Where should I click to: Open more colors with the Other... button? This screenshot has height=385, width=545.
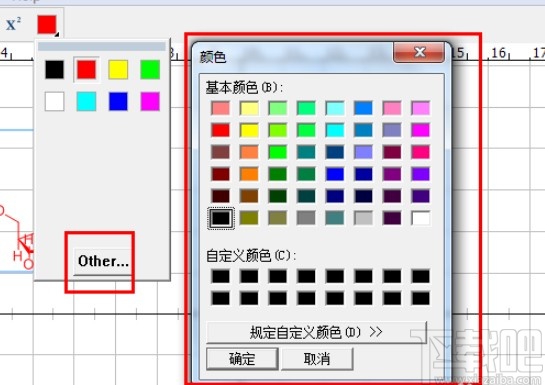(x=103, y=261)
